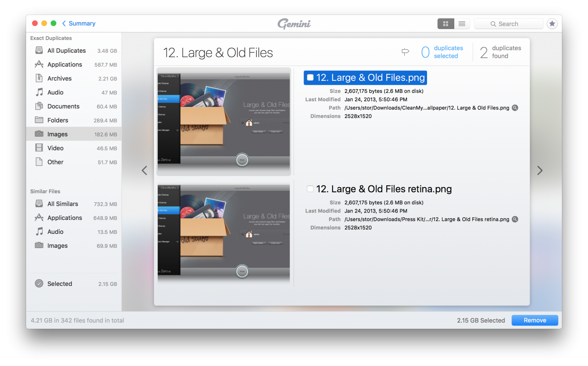Click in the Search field
The width and height of the screenshot is (588, 366).
click(509, 24)
